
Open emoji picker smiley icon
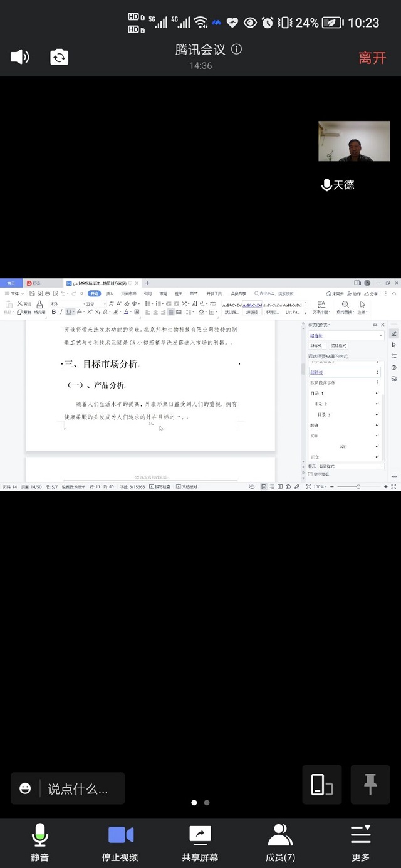[25, 789]
